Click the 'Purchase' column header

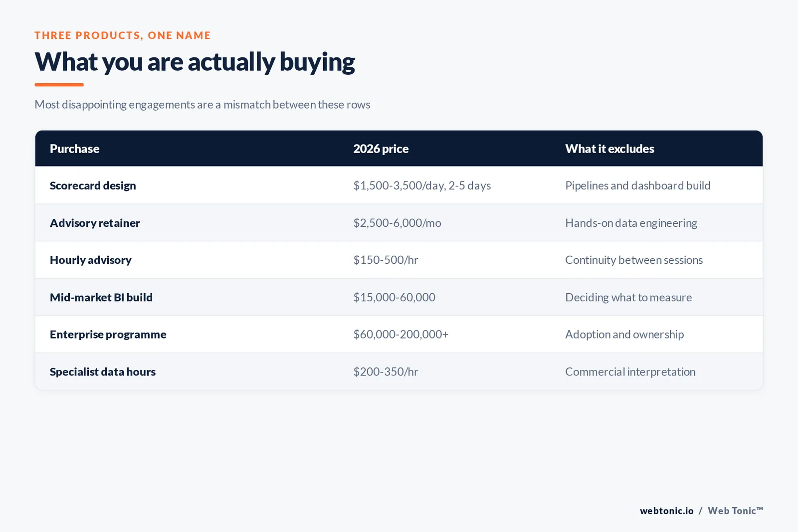75,149
